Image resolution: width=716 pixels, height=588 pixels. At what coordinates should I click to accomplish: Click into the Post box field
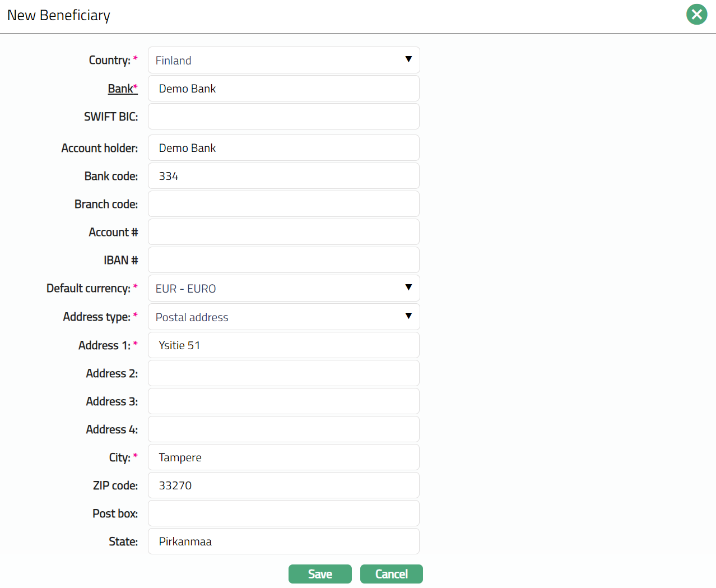pos(283,513)
